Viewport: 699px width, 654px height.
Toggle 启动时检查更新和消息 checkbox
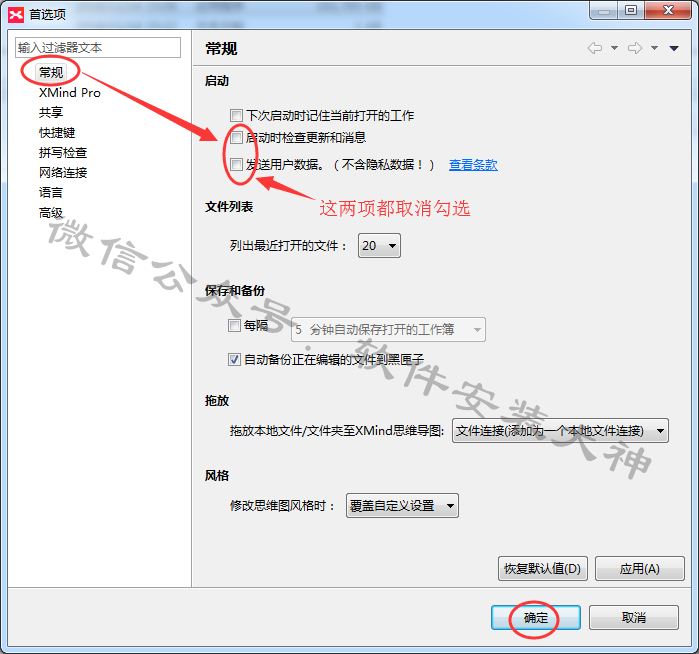click(x=236, y=137)
